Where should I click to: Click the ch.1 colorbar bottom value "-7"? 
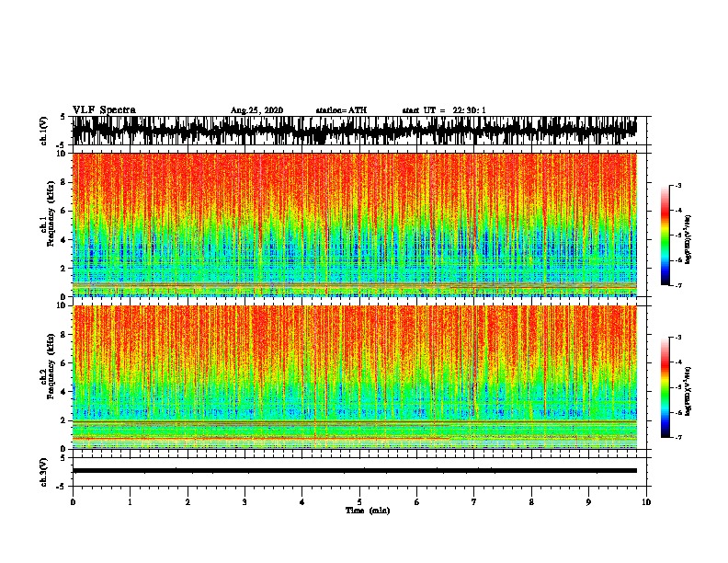tap(678, 285)
